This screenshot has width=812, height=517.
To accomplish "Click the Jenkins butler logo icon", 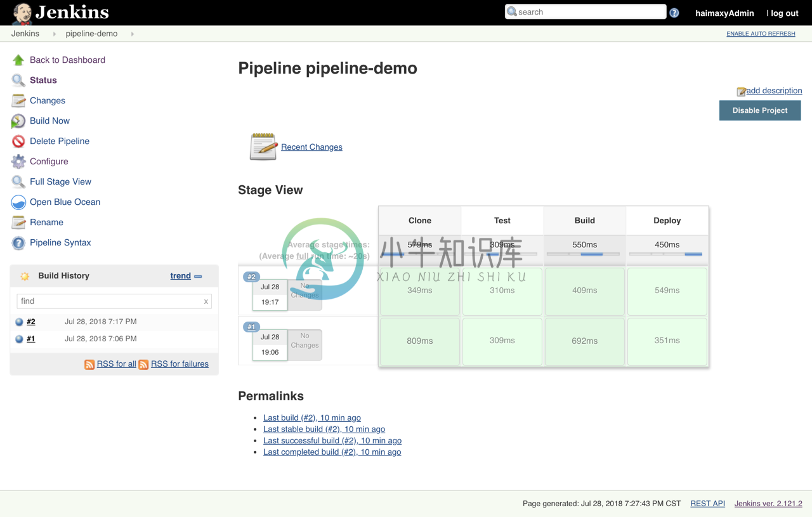I will [x=22, y=13].
